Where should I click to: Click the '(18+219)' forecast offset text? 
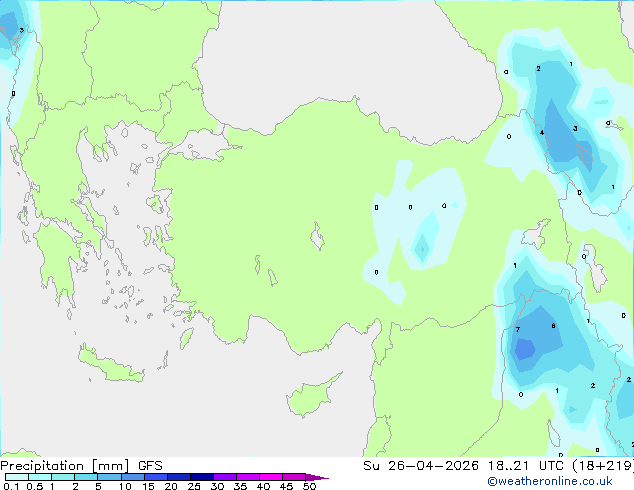click(603, 466)
